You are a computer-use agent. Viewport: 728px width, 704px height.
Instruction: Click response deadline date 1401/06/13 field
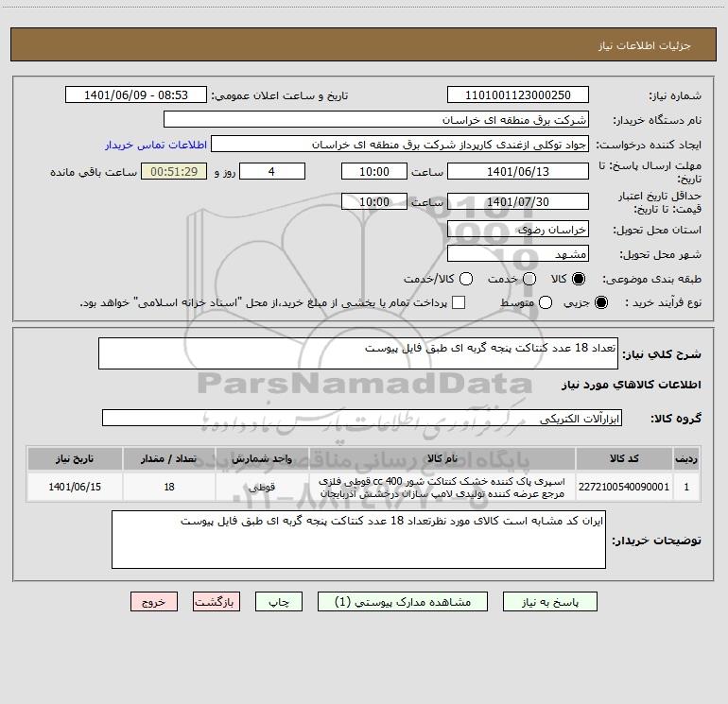pos(518,171)
